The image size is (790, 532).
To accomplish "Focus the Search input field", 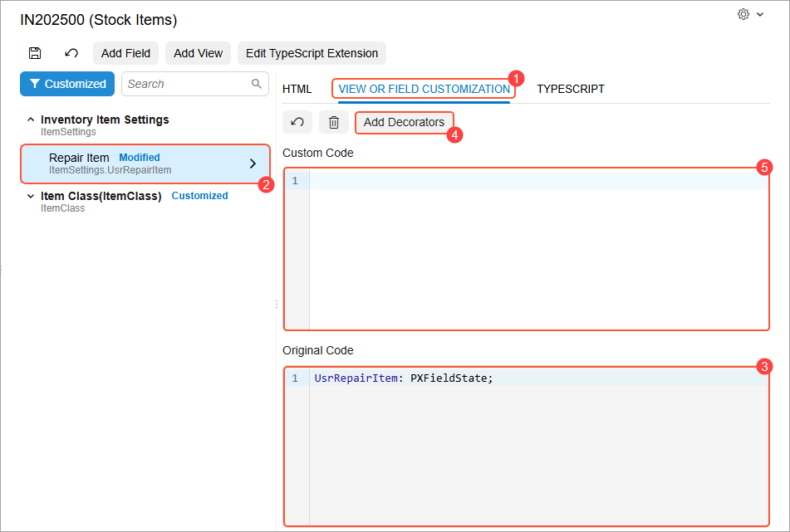I will (x=186, y=84).
